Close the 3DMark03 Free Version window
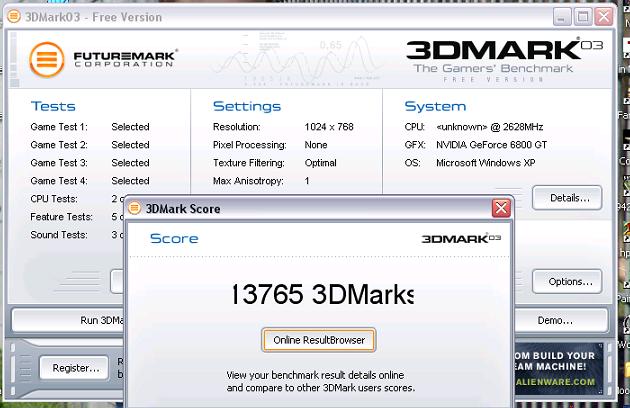The height and width of the screenshot is (408, 630). 604,17
